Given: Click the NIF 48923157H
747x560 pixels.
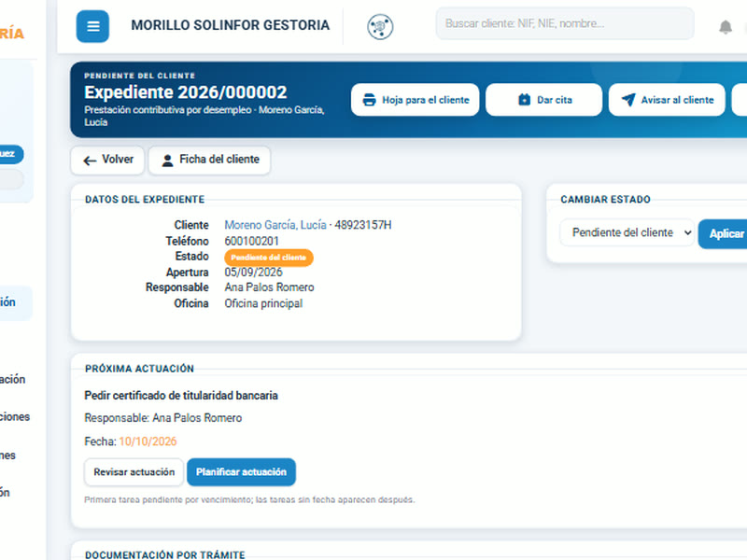Looking at the screenshot, I should 363,225.
